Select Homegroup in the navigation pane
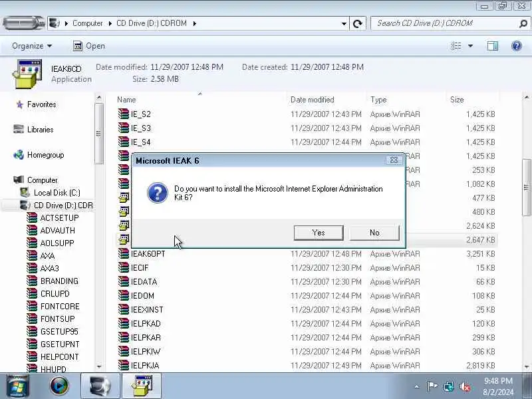This screenshot has height=399, width=532. (45, 155)
